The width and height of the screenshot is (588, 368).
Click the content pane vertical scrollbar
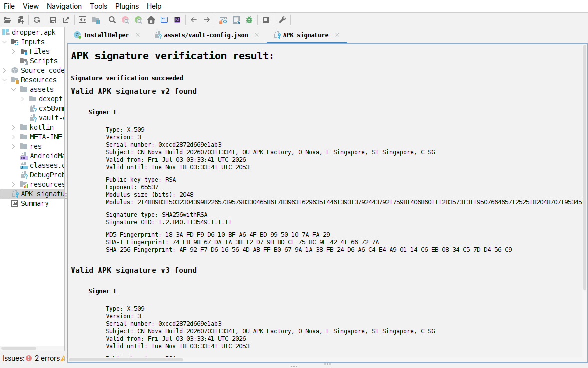pos(585,167)
